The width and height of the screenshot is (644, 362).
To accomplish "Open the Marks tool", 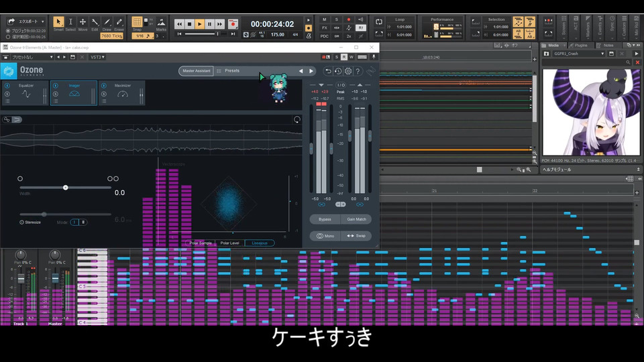I will [161, 23].
